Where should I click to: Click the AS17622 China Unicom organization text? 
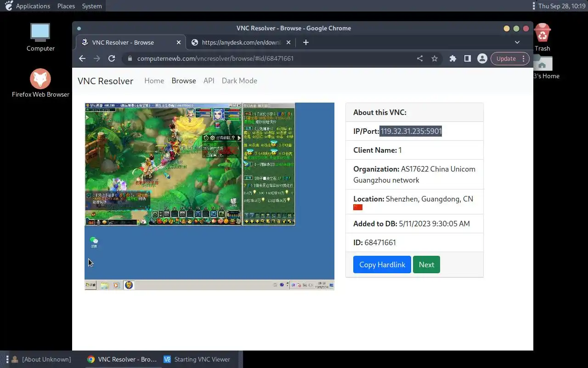pyautogui.click(x=414, y=174)
